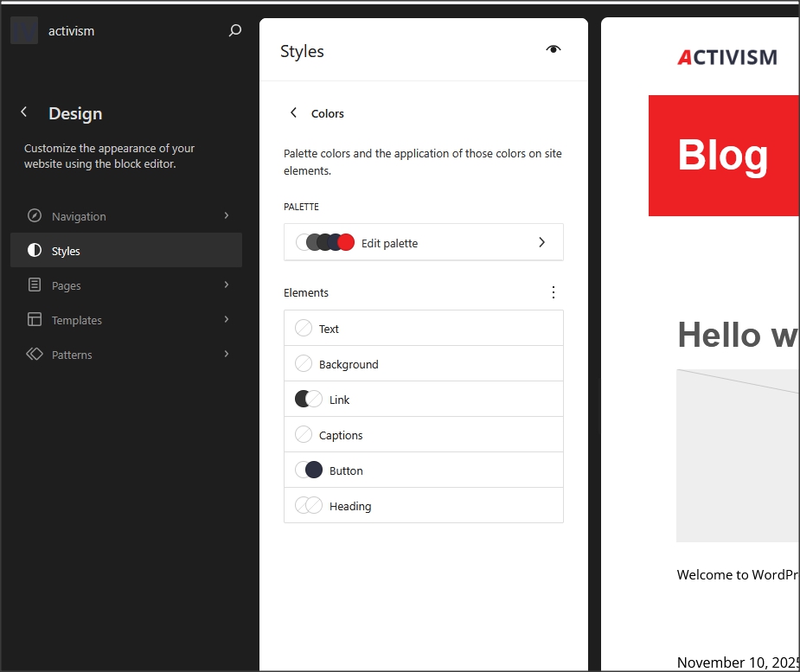The image size is (800, 672).
Task: Toggle the style book eye icon
Action: pos(554,50)
